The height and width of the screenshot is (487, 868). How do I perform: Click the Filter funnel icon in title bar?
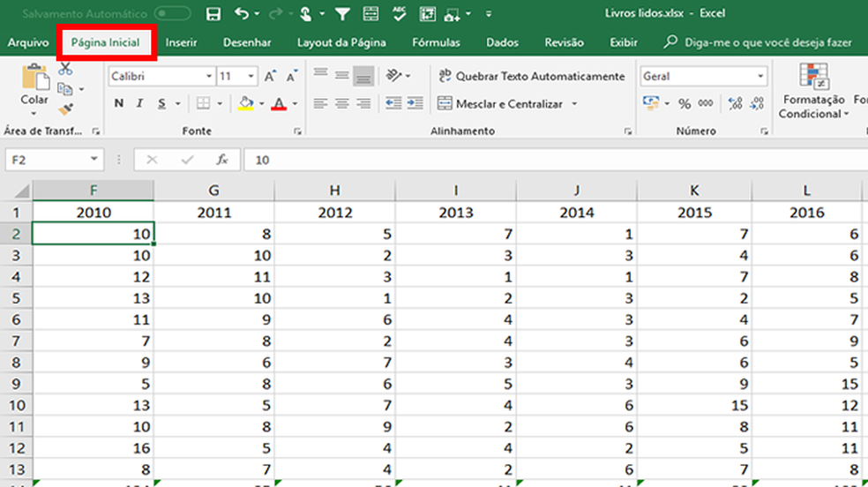click(341, 14)
